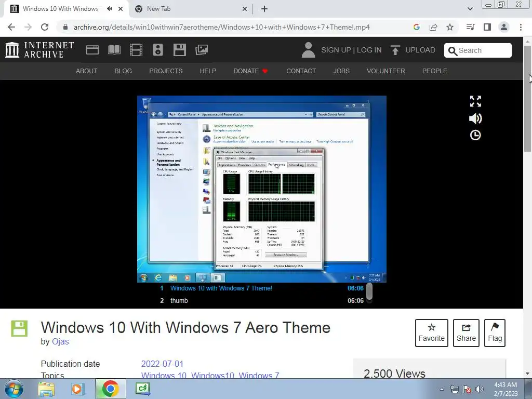Open the CONTACT menu item
The image size is (532, 399).
pyautogui.click(x=301, y=71)
